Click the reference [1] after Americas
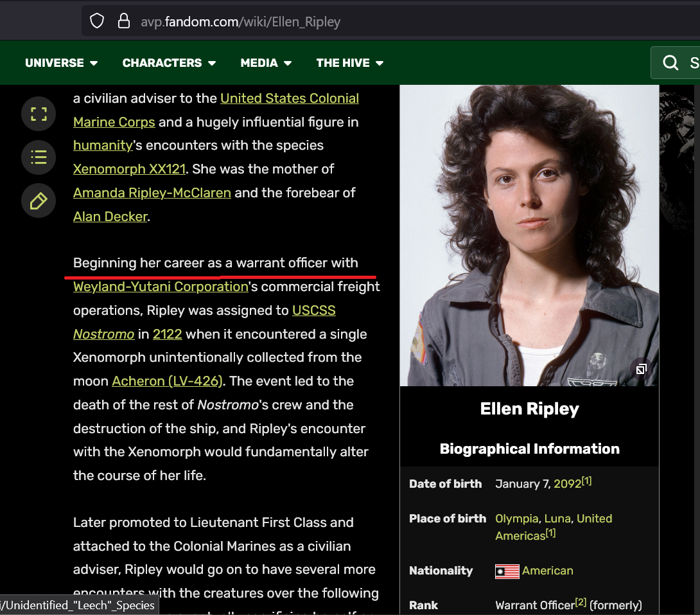 tap(551, 533)
